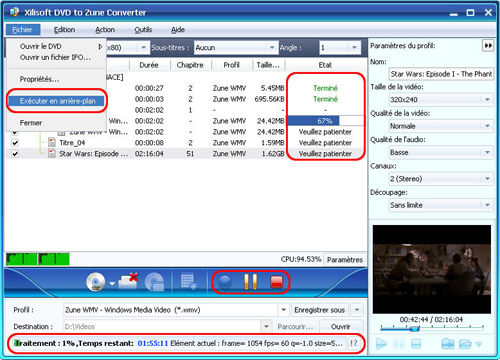500x360 pixels.
Task: Open the Fichier menu
Action: click(x=22, y=30)
